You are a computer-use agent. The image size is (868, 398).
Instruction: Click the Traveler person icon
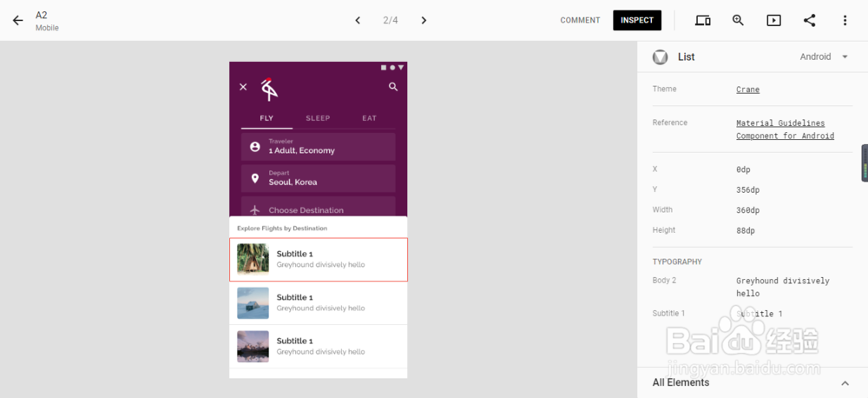254,146
